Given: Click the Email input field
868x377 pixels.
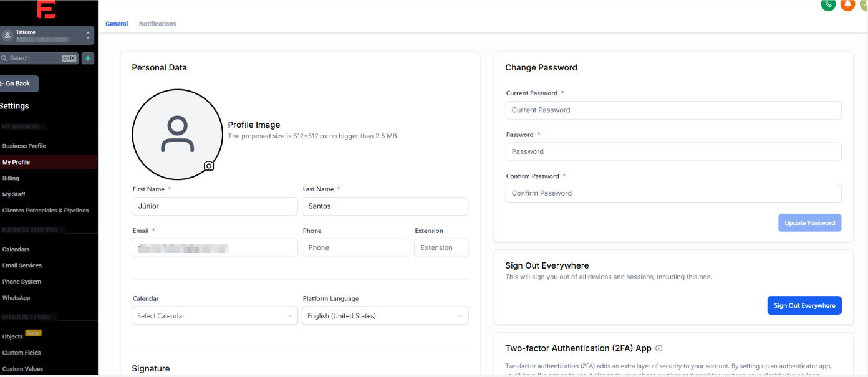Looking at the screenshot, I should (x=215, y=248).
